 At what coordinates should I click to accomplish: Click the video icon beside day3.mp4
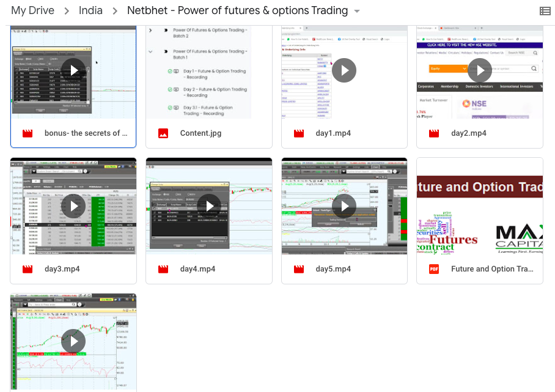coord(28,269)
